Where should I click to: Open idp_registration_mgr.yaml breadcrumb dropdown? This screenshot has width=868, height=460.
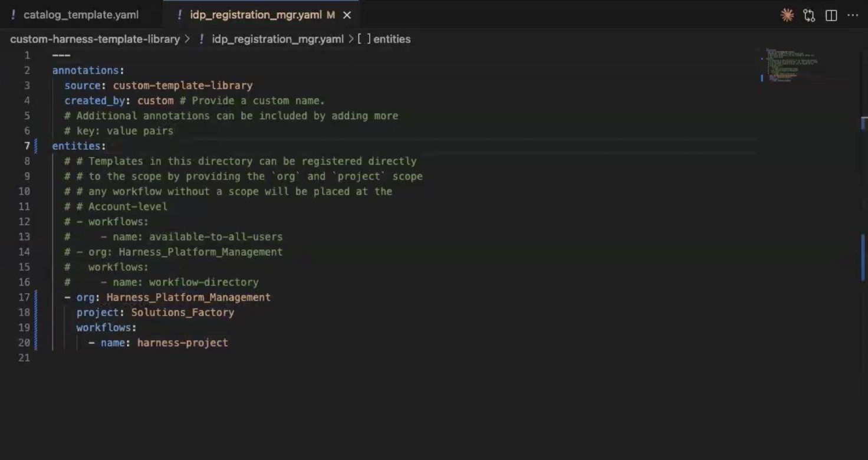point(277,39)
